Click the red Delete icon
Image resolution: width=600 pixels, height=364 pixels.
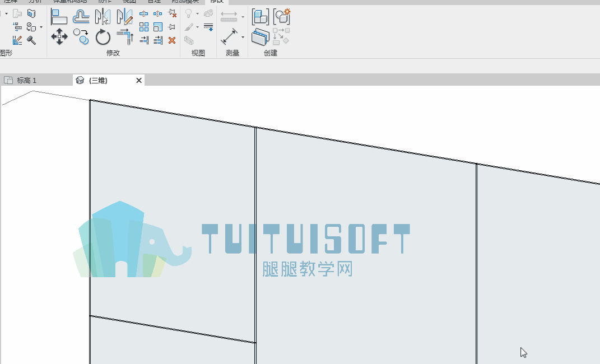pos(172,40)
